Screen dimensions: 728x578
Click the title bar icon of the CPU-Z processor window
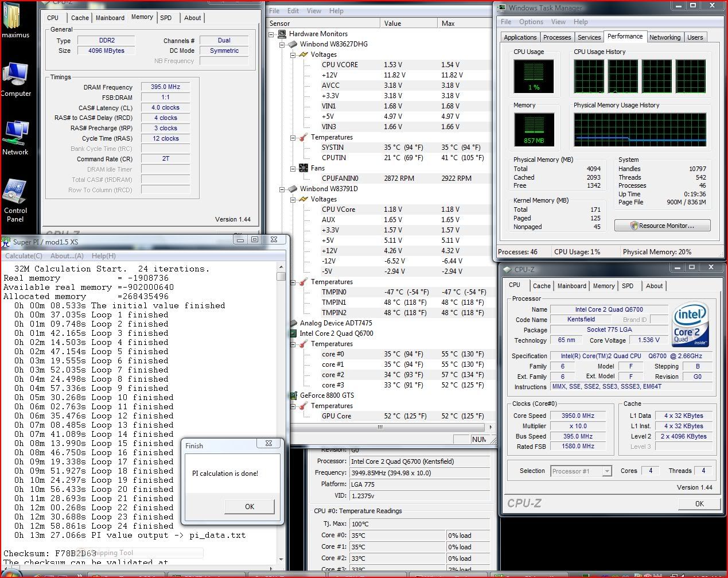[507, 269]
